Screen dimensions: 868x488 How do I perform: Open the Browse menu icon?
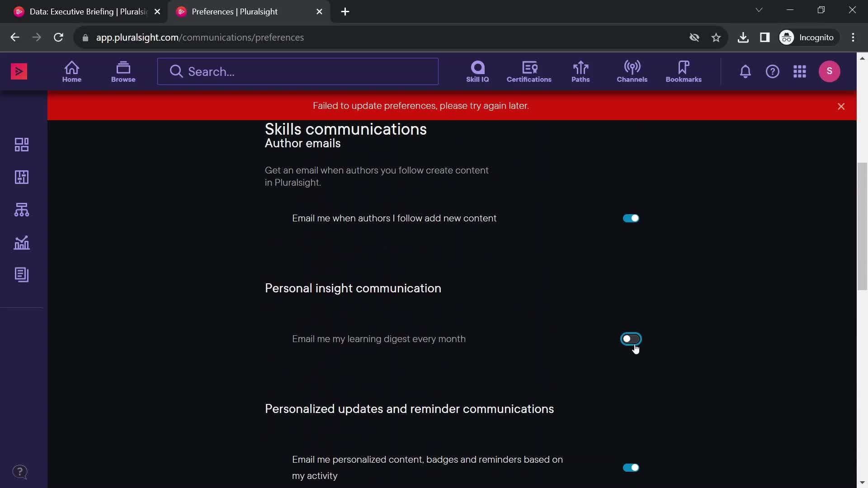click(123, 71)
